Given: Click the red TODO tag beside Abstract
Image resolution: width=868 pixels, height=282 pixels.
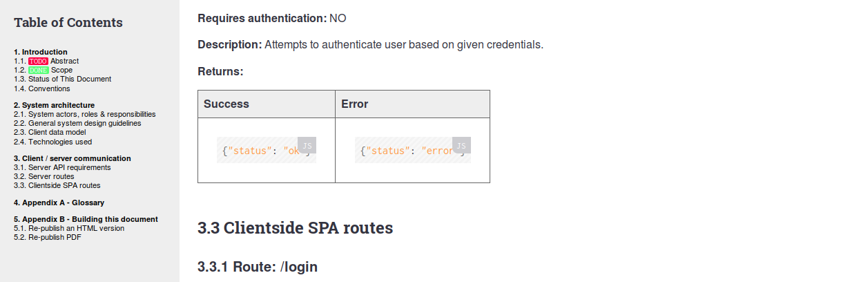Looking at the screenshot, I should pos(38,61).
